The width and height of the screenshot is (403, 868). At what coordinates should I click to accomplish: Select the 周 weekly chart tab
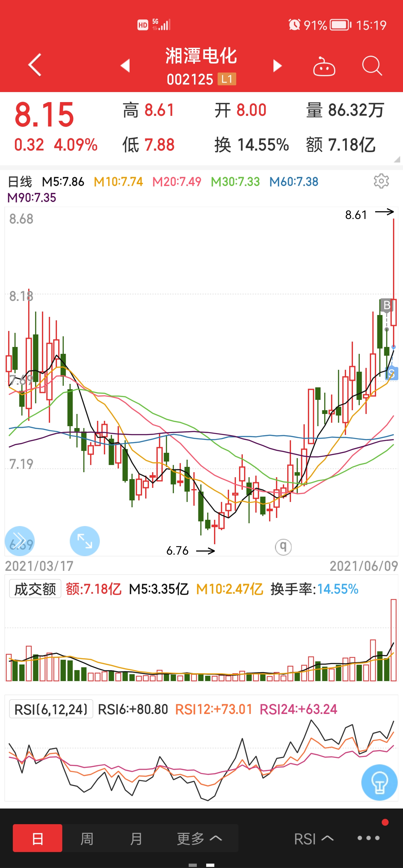point(87,838)
